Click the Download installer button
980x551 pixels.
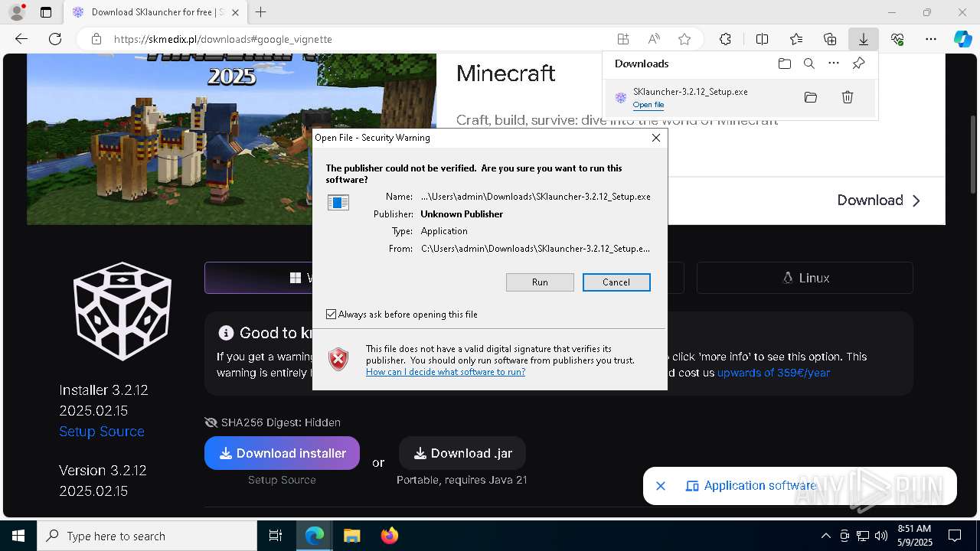[282, 453]
